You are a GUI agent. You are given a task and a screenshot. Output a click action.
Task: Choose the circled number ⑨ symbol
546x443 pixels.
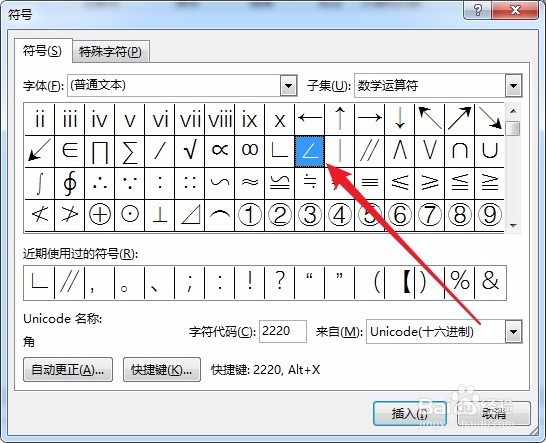click(x=489, y=215)
